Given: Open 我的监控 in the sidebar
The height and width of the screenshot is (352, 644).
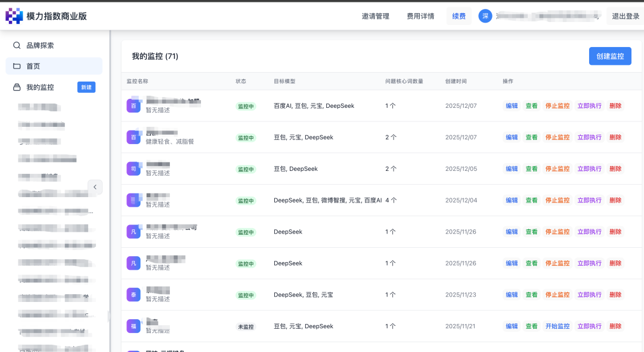Looking at the screenshot, I should pos(41,87).
